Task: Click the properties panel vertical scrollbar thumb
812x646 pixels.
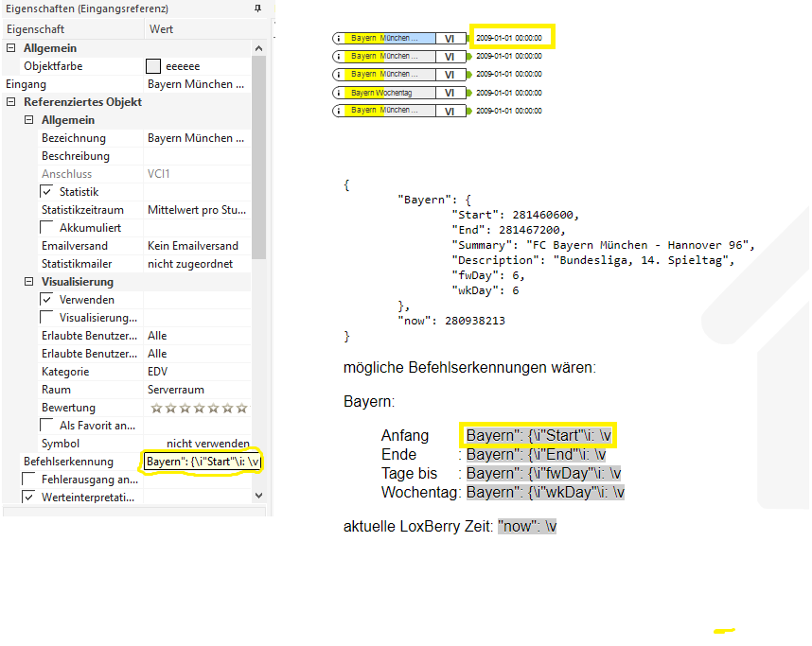Action: click(258, 158)
